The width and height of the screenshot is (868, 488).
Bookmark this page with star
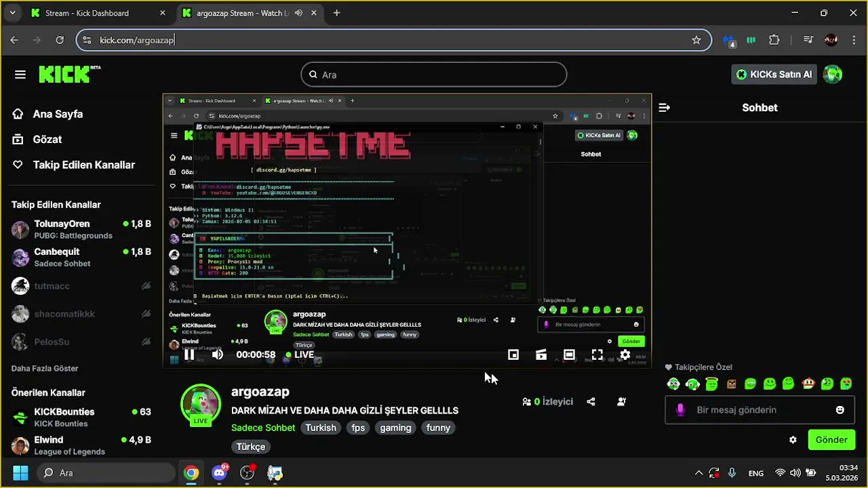tap(696, 40)
